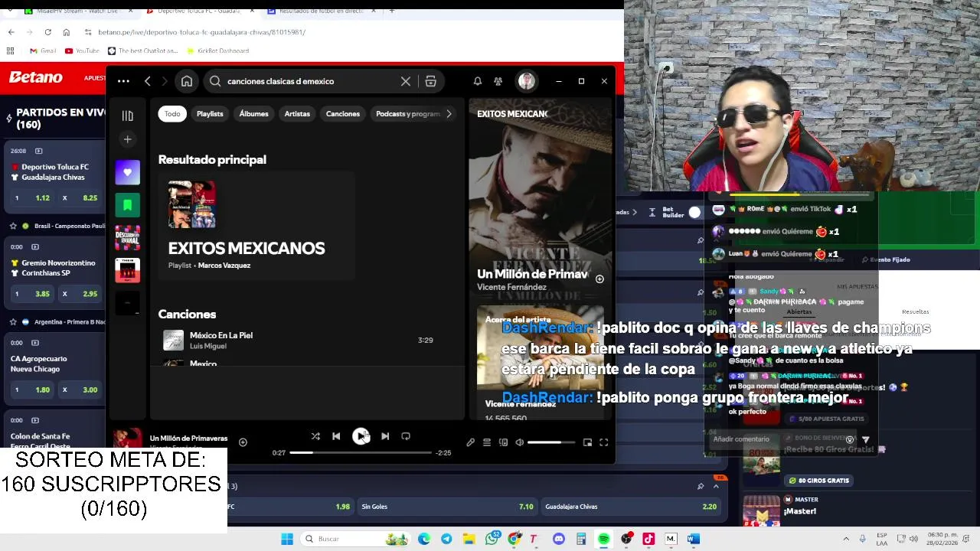Reload the browser page
Image resolution: width=980 pixels, height=551 pixels.
click(47, 32)
